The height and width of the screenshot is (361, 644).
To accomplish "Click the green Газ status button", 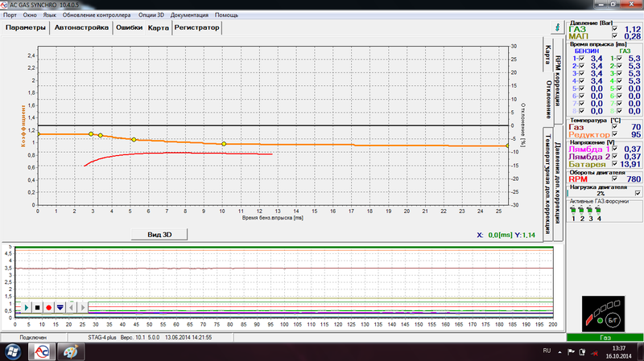I will 605,338.
